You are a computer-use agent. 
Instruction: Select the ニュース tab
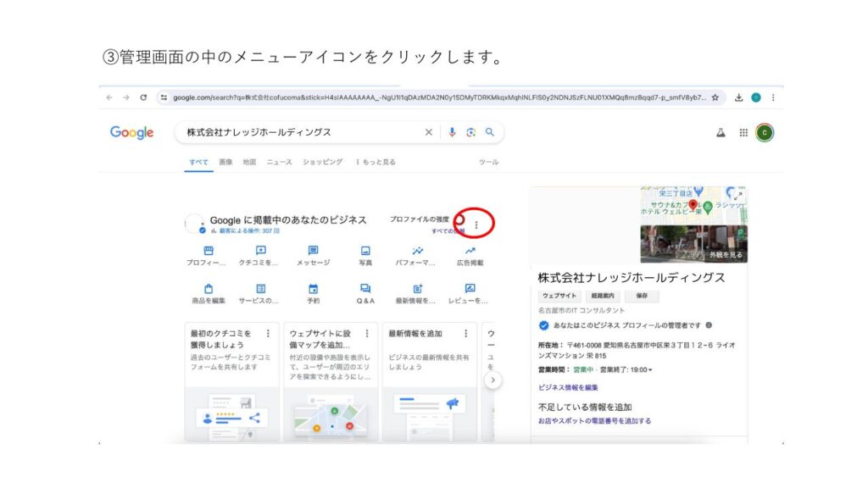[279, 162]
